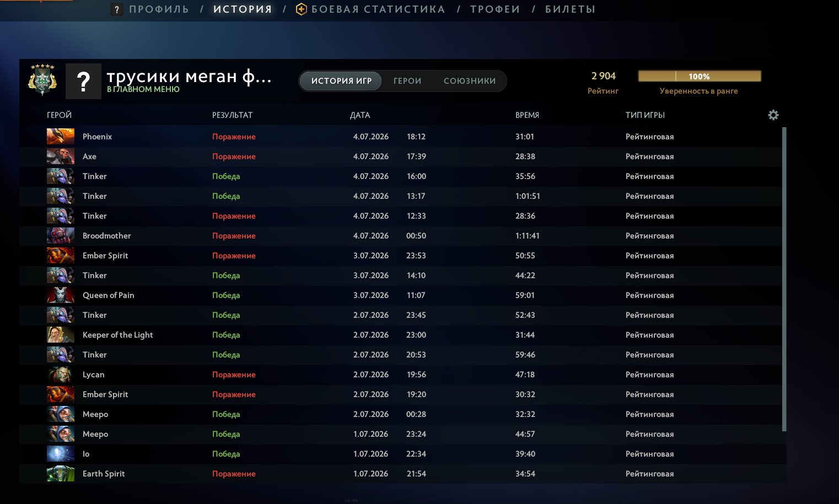The image size is (839, 504).
Task: Click time 00:28 in the Meepo row
Action: pos(416,414)
